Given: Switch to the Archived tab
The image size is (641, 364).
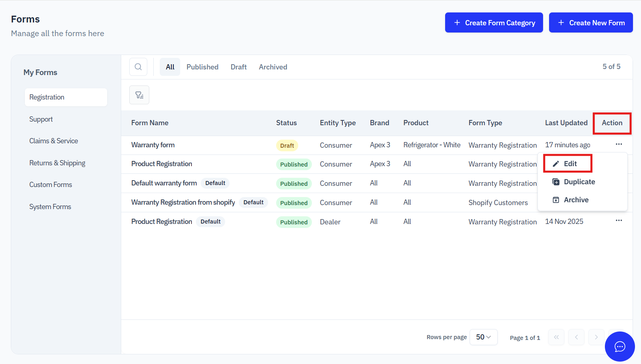Looking at the screenshot, I should point(273,67).
